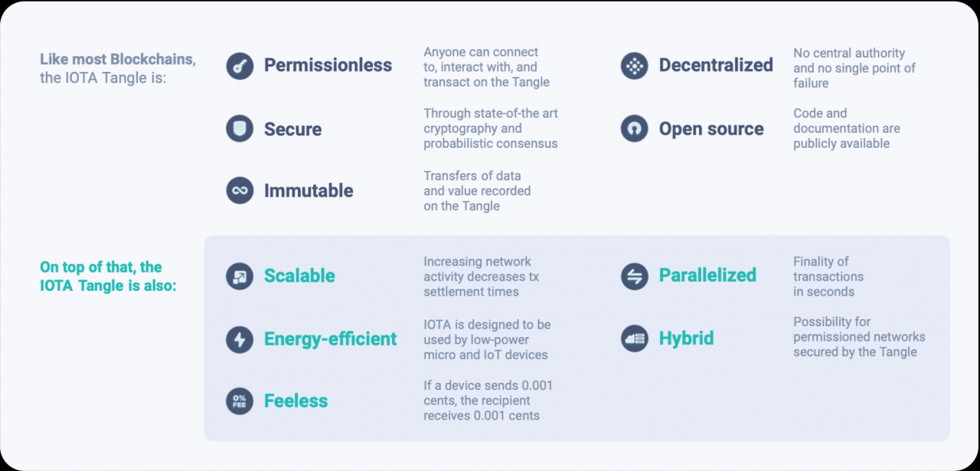Click the Open source icon

[634, 129]
